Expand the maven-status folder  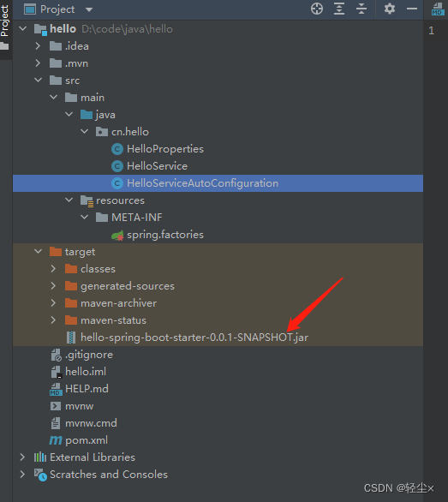pos(53,320)
